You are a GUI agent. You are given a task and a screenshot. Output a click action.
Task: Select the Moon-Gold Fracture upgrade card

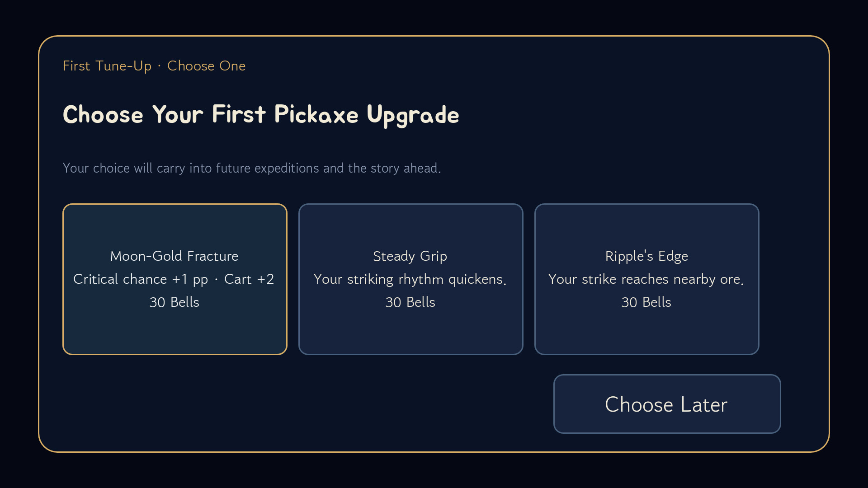175,279
